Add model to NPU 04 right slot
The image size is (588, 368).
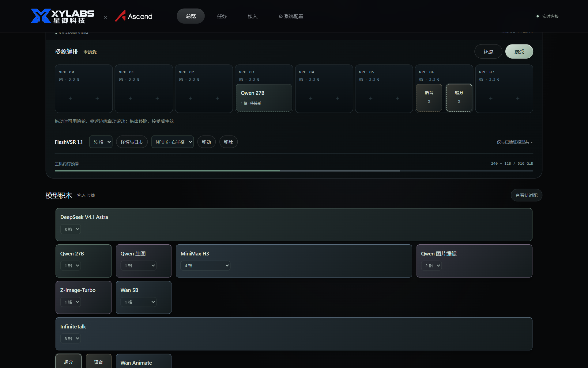click(x=337, y=98)
